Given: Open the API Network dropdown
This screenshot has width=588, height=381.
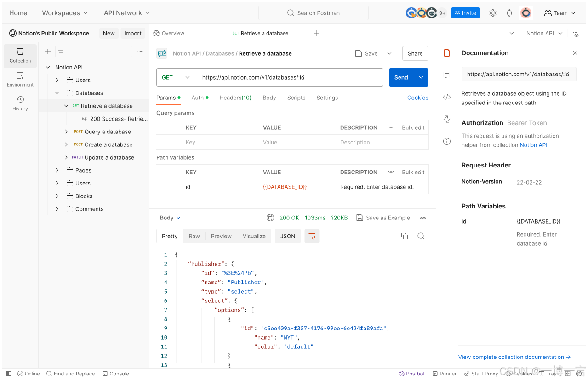Looking at the screenshot, I should click(127, 13).
